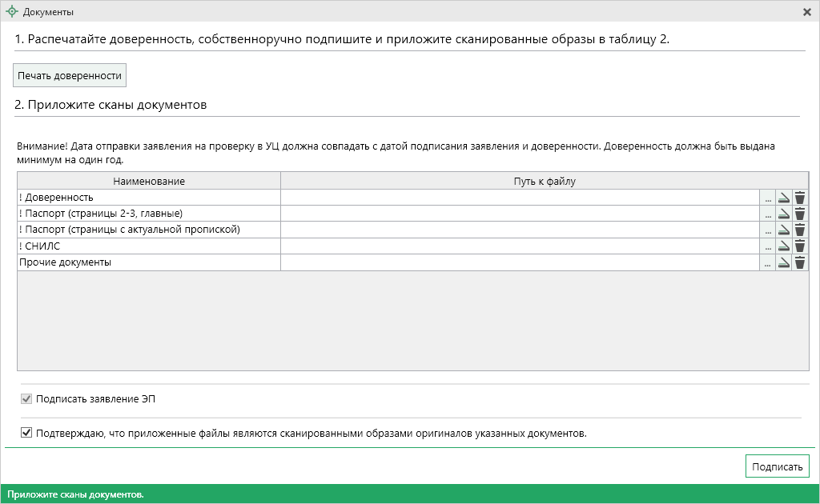
Task: Click the Печать доверенности button
Action: point(70,76)
